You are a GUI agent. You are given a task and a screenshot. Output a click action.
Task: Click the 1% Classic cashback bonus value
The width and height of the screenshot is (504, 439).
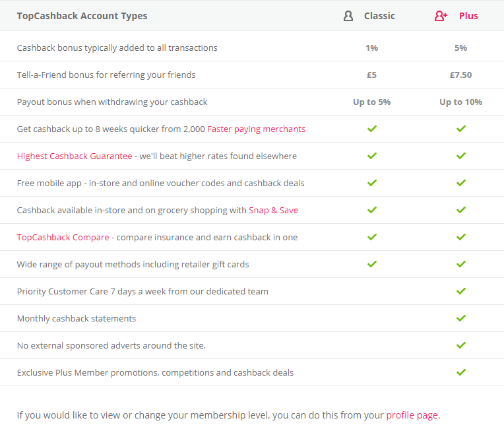pos(372,48)
